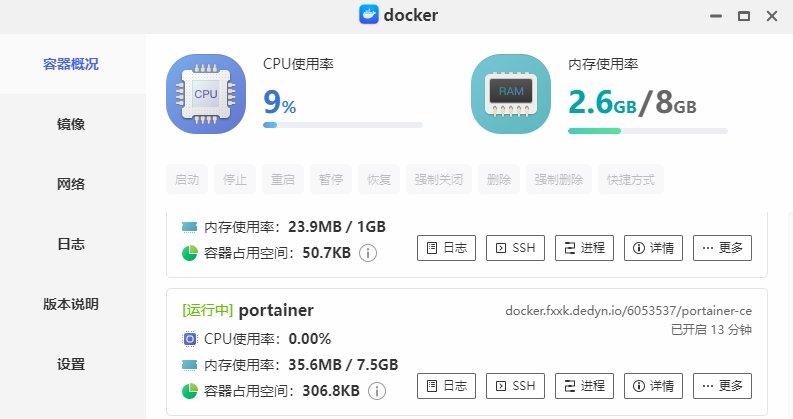Open 更多 menu for portainer container
Viewport: 793px width, 419px height.
point(722,385)
